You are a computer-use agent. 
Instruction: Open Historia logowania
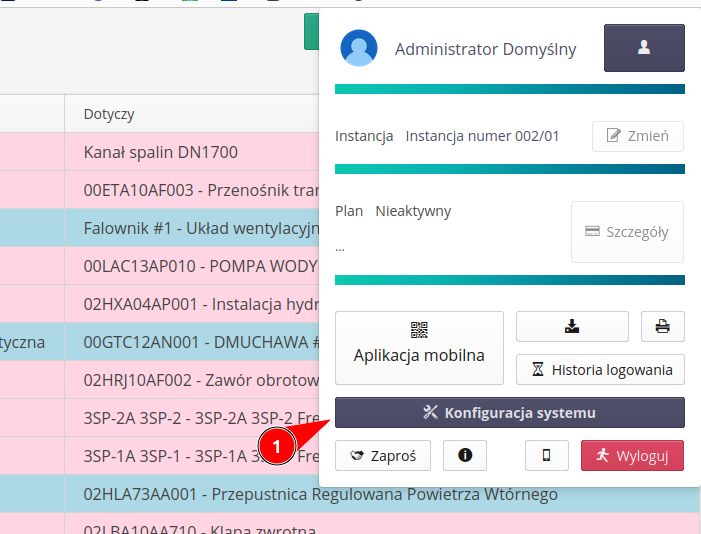(600, 369)
